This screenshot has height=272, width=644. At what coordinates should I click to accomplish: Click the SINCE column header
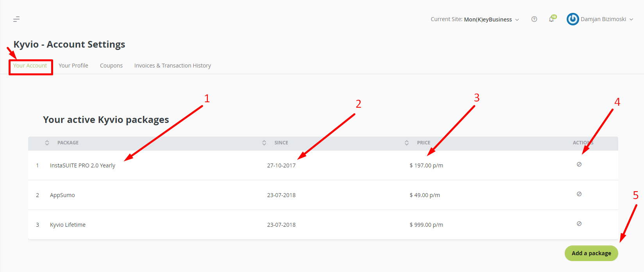click(281, 143)
